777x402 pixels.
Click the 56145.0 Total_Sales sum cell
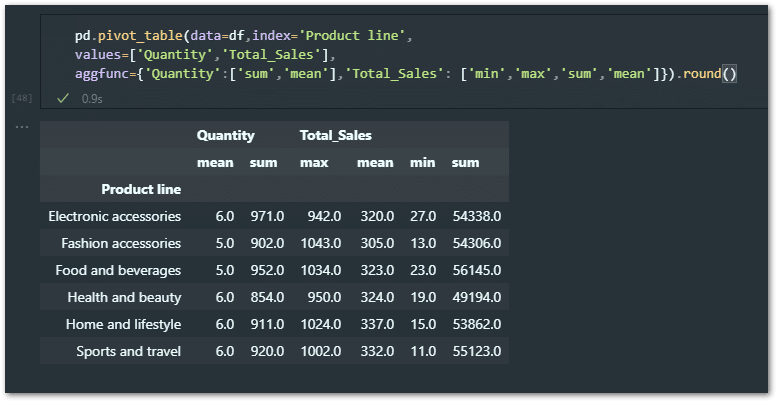click(x=476, y=270)
